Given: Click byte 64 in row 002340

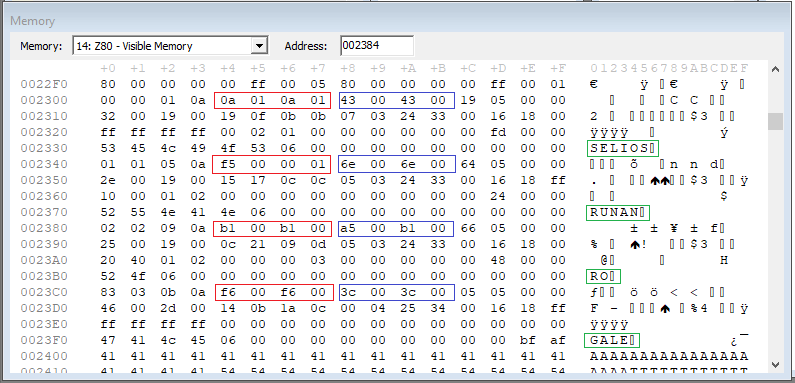Looking at the screenshot, I should pos(467,164).
